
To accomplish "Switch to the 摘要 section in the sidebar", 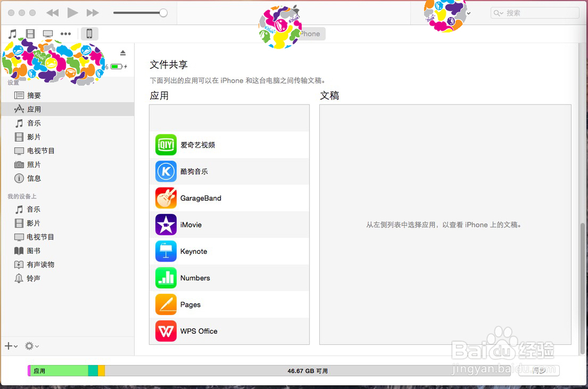I will [x=35, y=95].
